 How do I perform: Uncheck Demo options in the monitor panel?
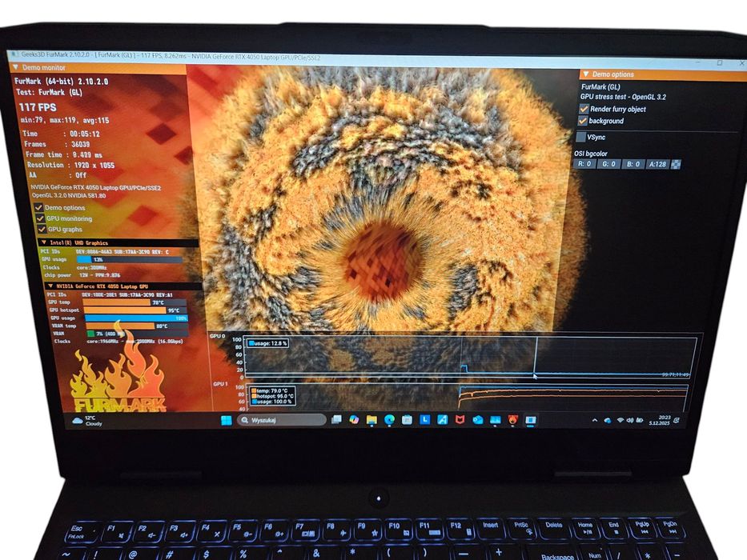pyautogui.click(x=38, y=208)
